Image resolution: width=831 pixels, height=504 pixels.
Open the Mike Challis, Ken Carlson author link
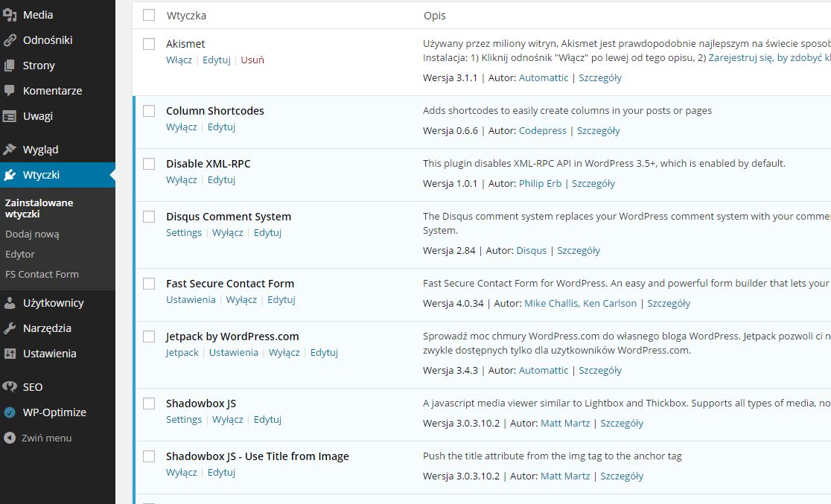580,304
